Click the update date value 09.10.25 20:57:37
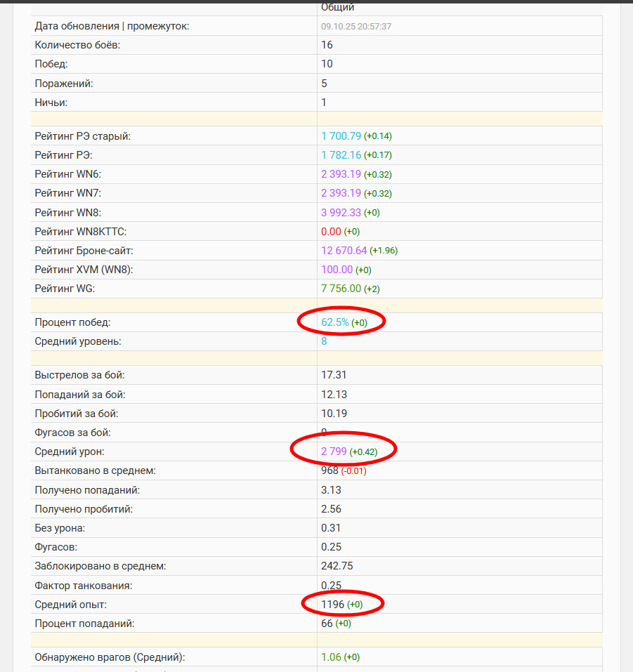 (x=356, y=26)
